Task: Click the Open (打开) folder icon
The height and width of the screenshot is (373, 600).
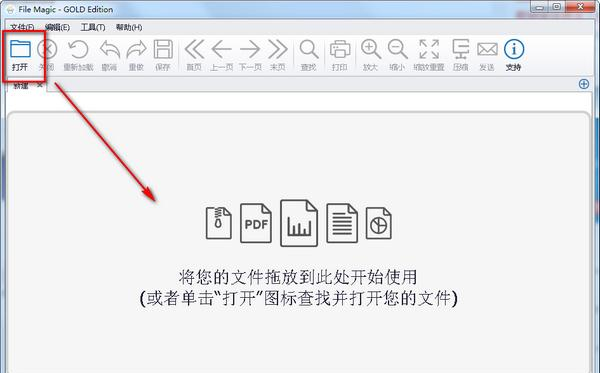Action: coord(20,49)
